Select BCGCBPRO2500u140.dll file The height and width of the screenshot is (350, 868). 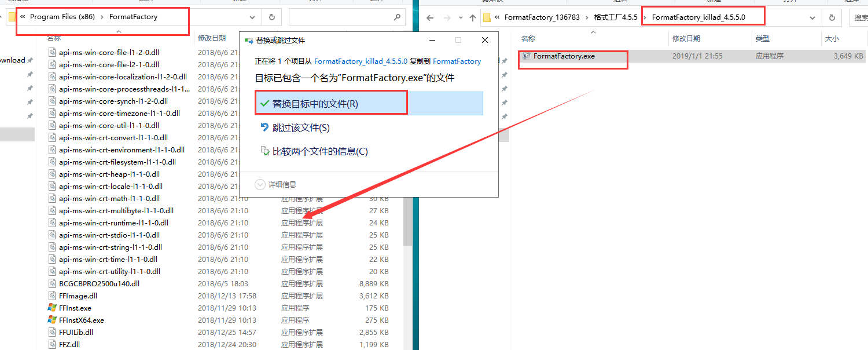tap(99, 283)
